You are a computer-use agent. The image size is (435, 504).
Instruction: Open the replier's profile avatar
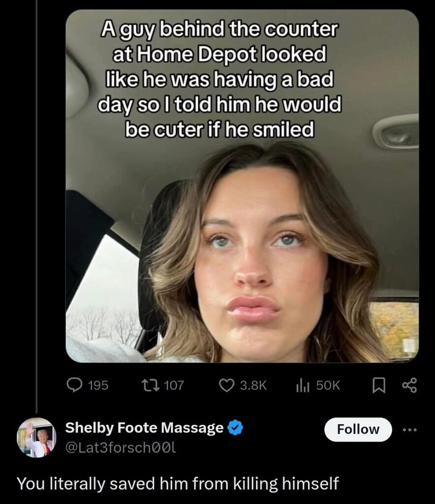point(36,438)
